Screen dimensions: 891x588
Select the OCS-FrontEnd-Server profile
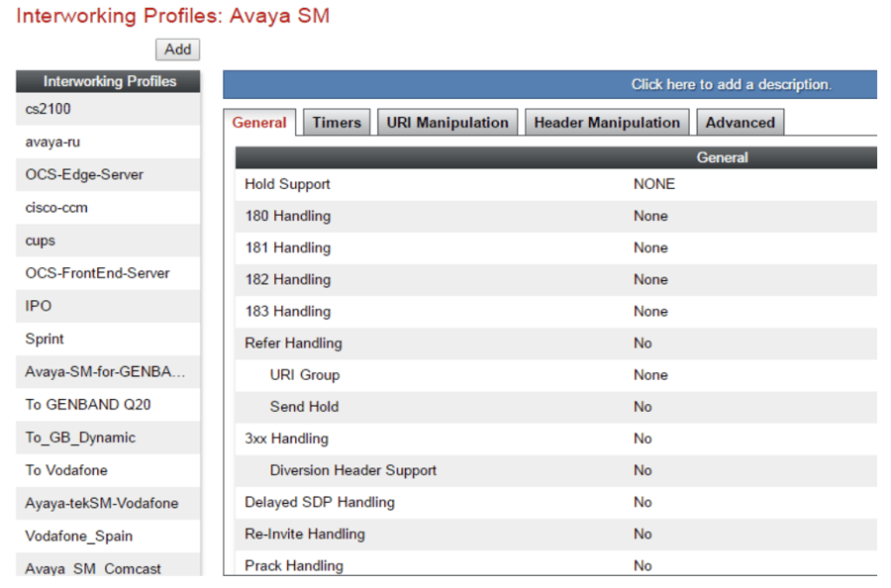click(x=108, y=273)
